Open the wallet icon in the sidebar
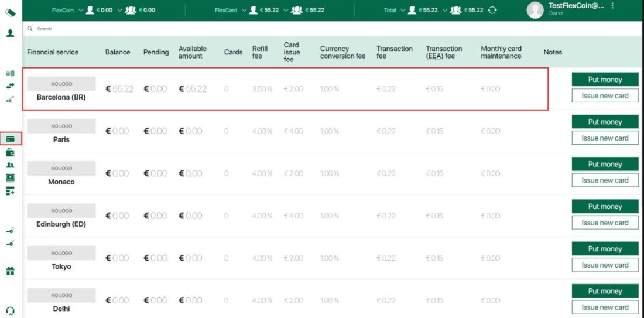 [10, 152]
